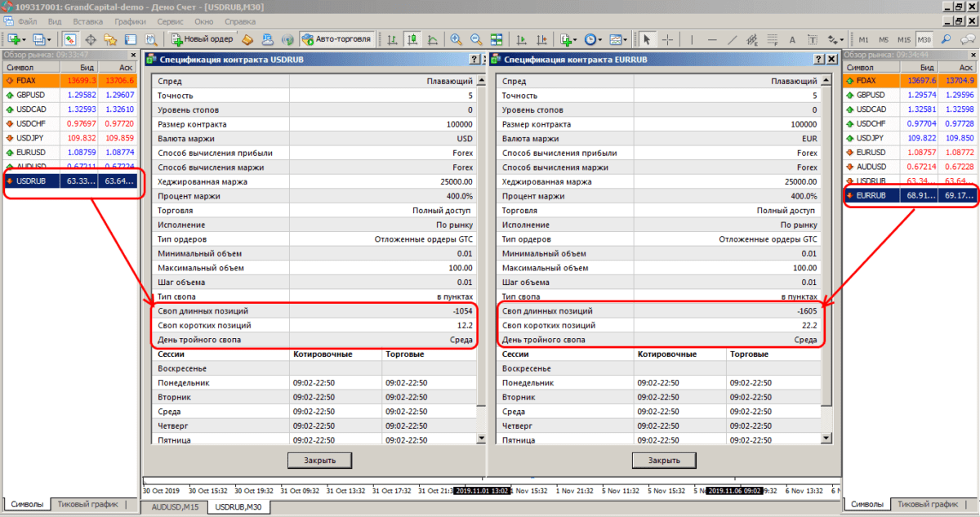Select the crosshair tool
The height and width of the screenshot is (517, 980).
click(x=667, y=38)
